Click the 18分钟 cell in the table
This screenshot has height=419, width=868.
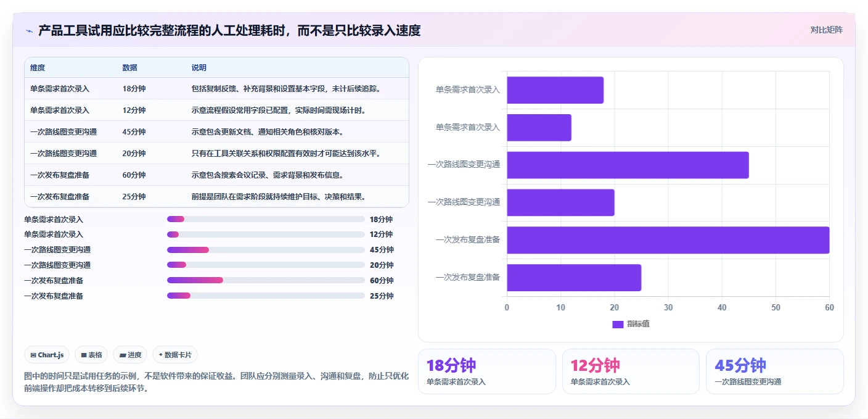coord(134,89)
